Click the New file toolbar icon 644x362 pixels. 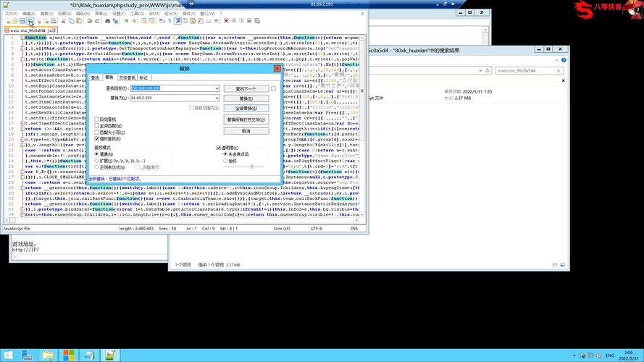[x=8, y=21]
